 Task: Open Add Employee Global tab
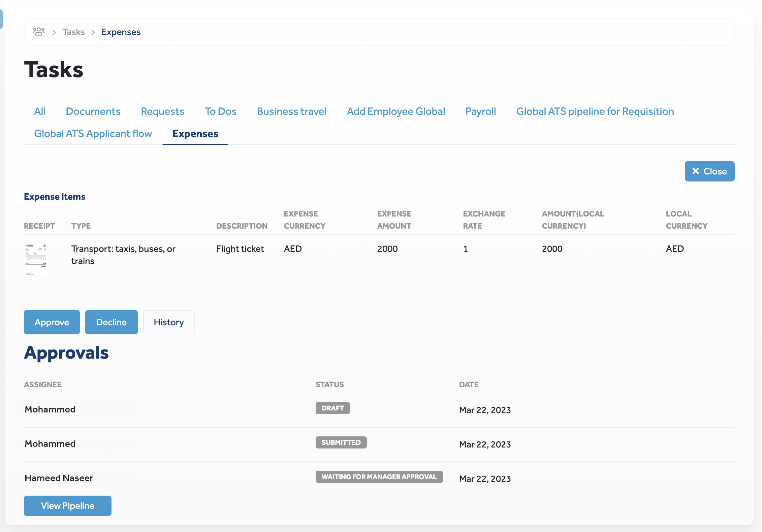[396, 111]
